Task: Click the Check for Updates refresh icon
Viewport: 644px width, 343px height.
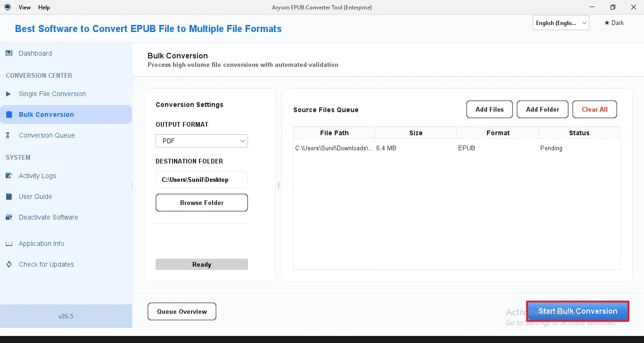Action: (9, 264)
